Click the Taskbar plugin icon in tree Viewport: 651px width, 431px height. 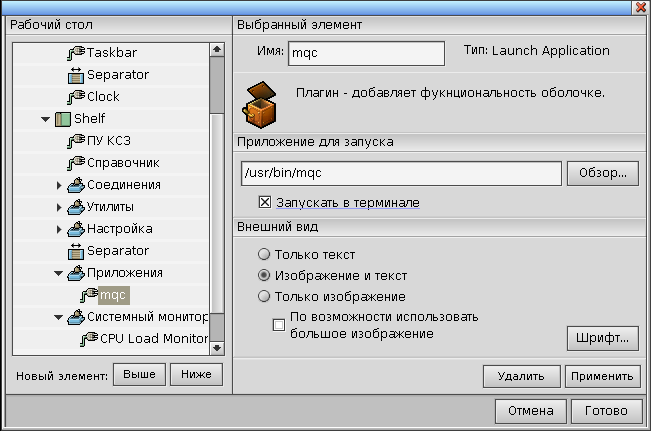click(76, 53)
